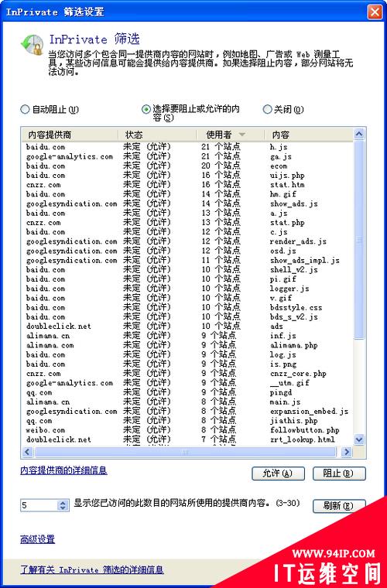Select the baidu.com row with log.js
This screenshot has height=588, width=387.
pyautogui.click(x=187, y=355)
